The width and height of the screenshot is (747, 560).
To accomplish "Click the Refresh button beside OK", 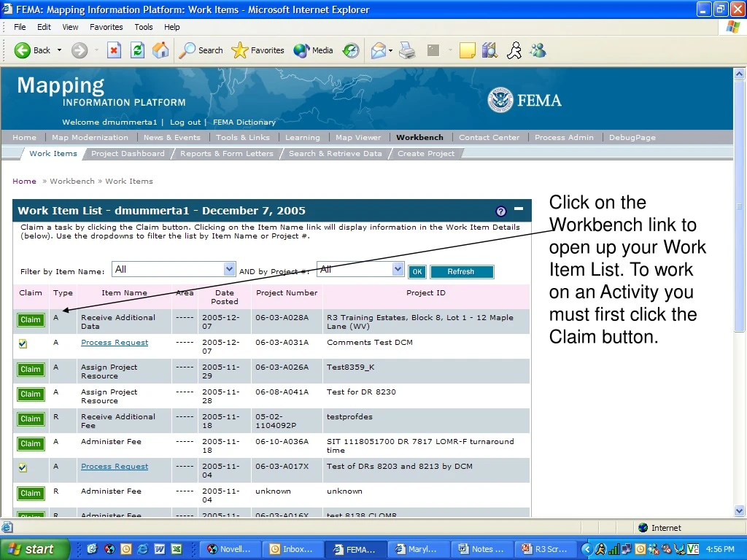I will click(x=462, y=271).
